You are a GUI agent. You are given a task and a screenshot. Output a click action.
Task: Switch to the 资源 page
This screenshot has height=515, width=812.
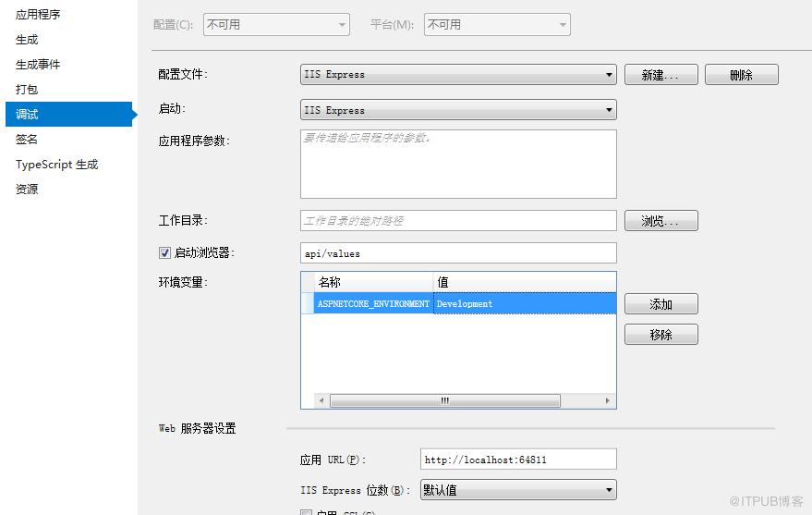[27, 190]
